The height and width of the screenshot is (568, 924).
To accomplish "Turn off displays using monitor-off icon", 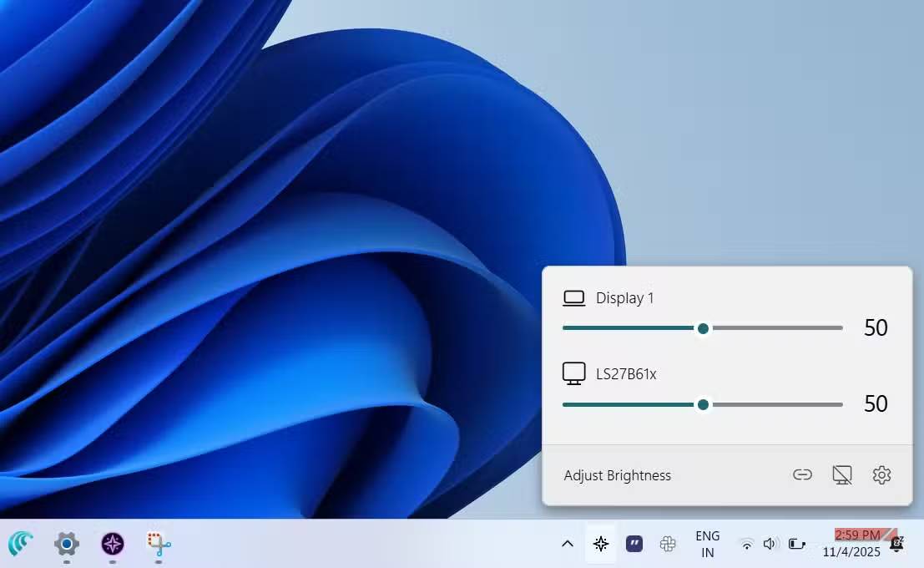I will click(842, 474).
